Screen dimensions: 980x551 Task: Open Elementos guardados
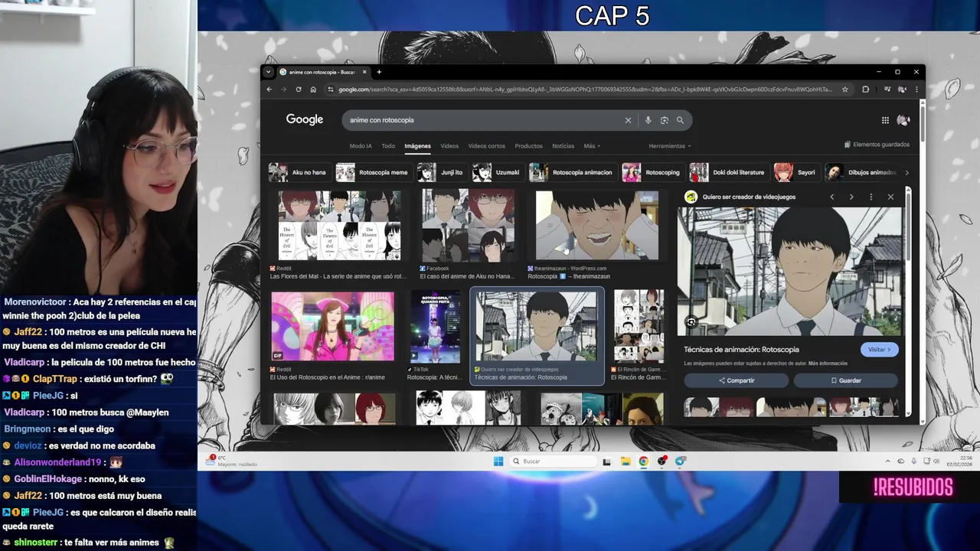[877, 145]
